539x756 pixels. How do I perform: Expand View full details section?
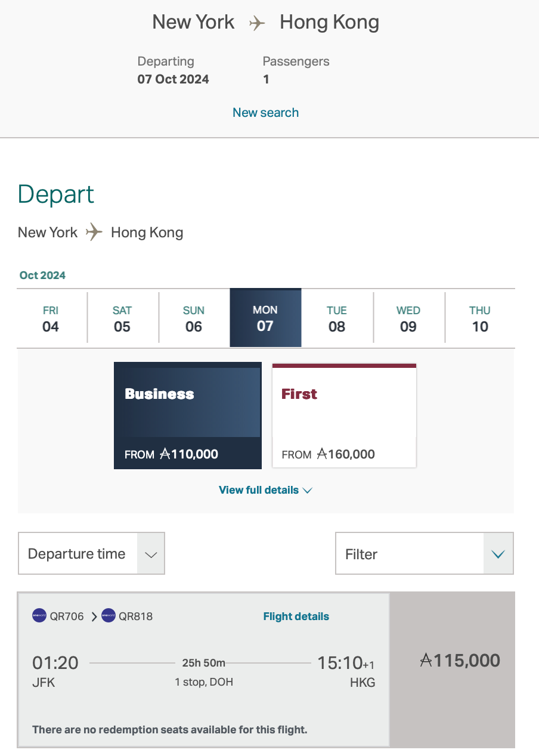(265, 489)
